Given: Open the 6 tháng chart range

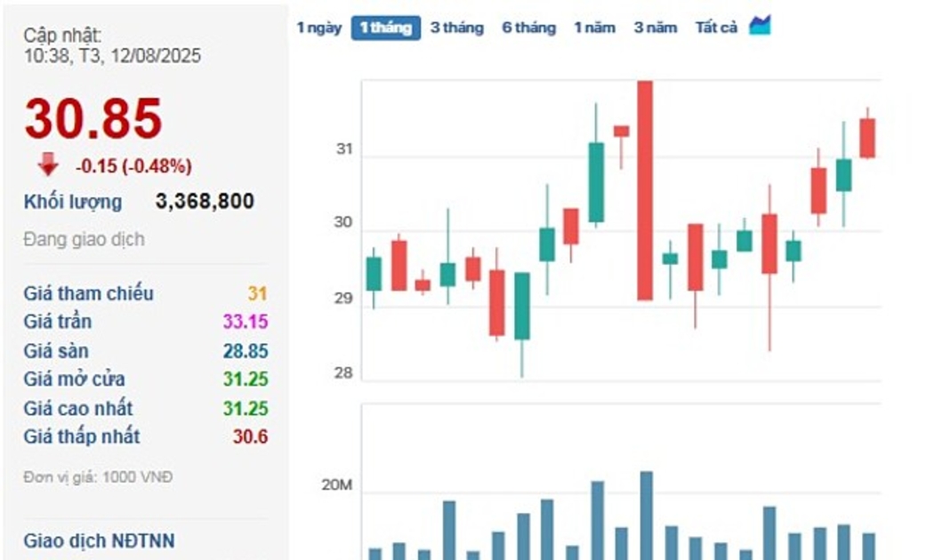Looking at the screenshot, I should (528, 28).
